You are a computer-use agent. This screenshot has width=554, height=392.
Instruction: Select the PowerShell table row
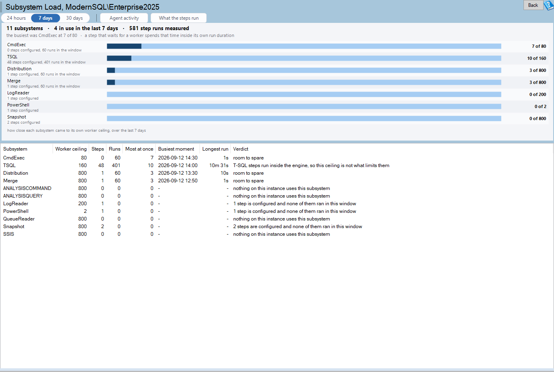tap(277, 211)
